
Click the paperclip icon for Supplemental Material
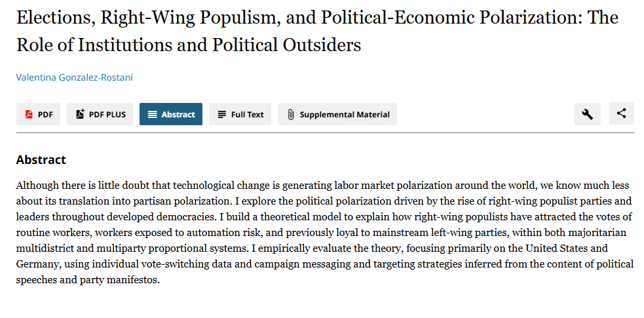pyautogui.click(x=290, y=114)
